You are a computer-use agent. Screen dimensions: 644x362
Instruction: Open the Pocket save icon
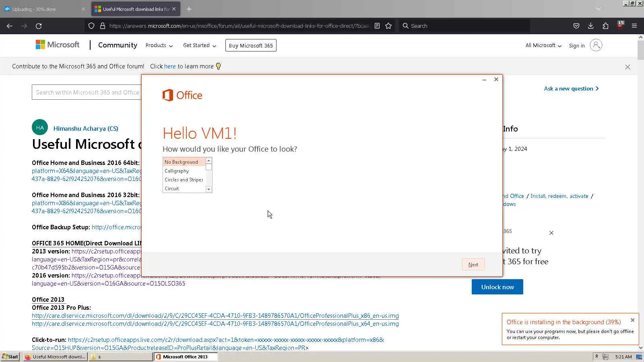pyautogui.click(x=576, y=26)
